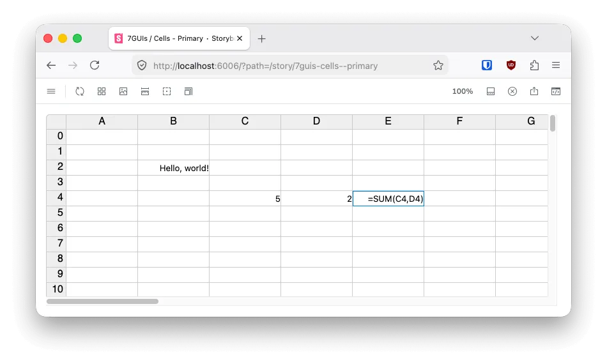The height and width of the screenshot is (364, 607).
Task: Click the uBlock Origin shield icon
Action: pyautogui.click(x=511, y=65)
